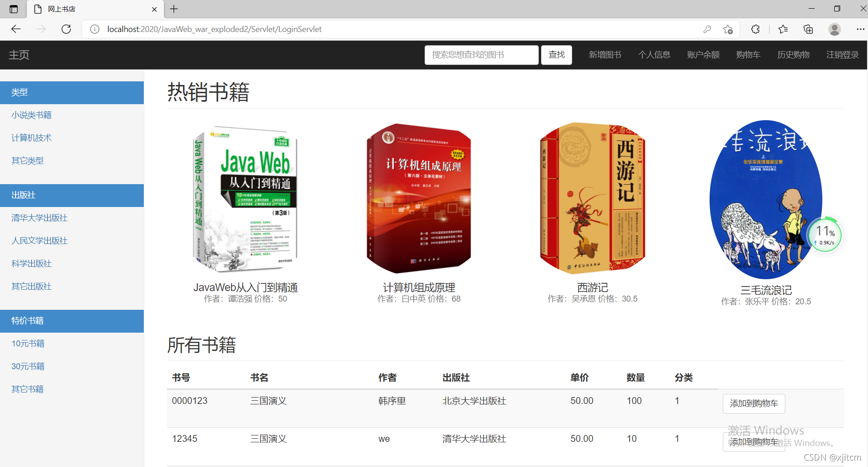Open 历史购物 in navbar
This screenshot has width=868, height=467.
pos(793,55)
